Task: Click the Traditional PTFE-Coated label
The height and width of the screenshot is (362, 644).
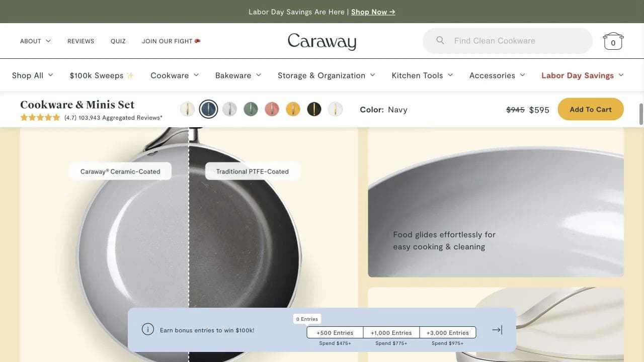Action: (253, 171)
